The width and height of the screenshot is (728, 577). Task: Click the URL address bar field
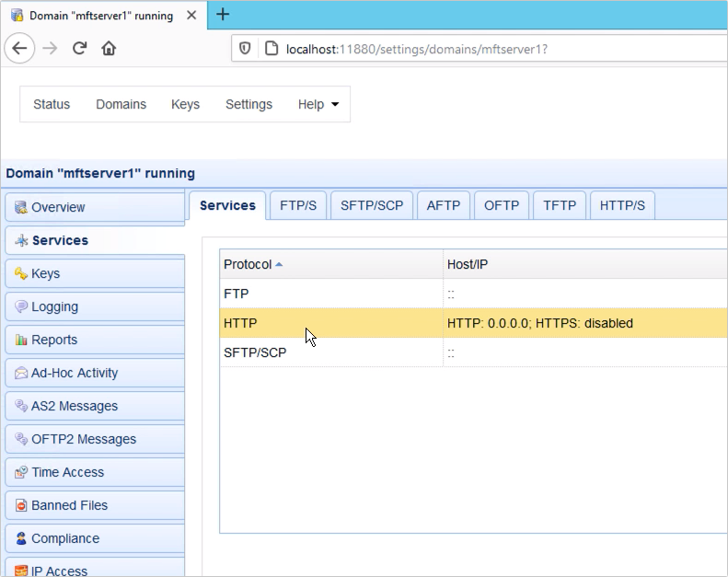tap(460, 49)
